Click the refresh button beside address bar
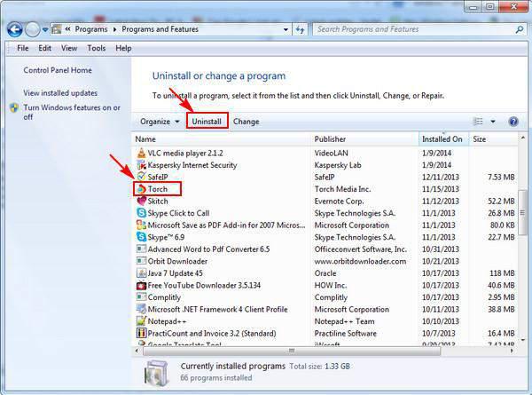This screenshot has height=395, width=532. 300,30
